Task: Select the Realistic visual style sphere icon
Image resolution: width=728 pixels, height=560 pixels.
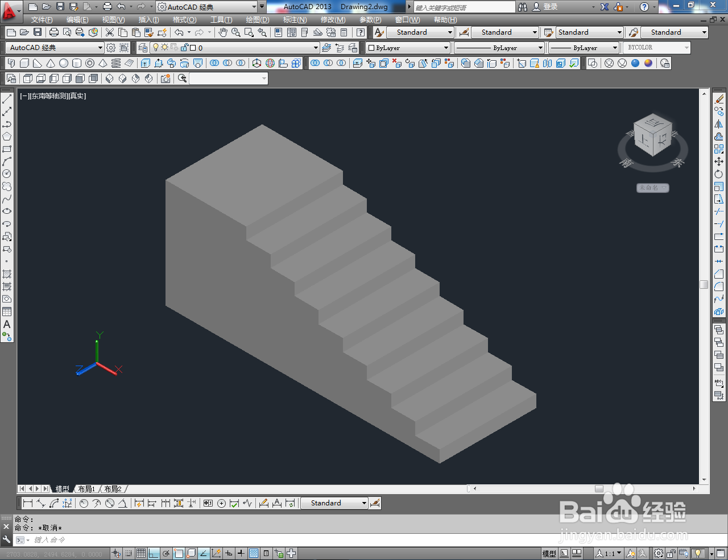Action: (x=635, y=63)
